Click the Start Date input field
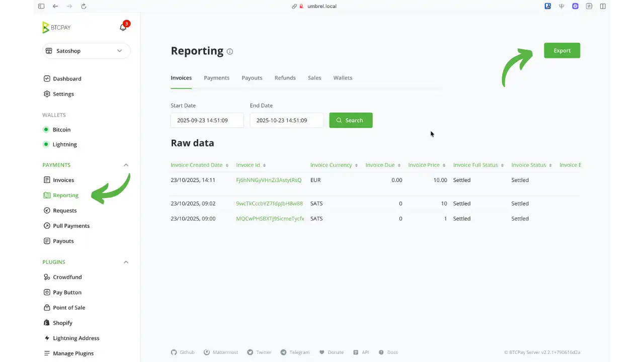This screenshot has width=644, height=362. 207,120
